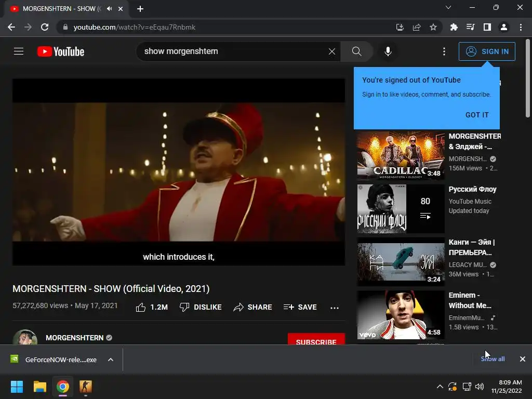The image size is (532, 399).
Task: Run search with the magnifier button
Action: click(356, 51)
